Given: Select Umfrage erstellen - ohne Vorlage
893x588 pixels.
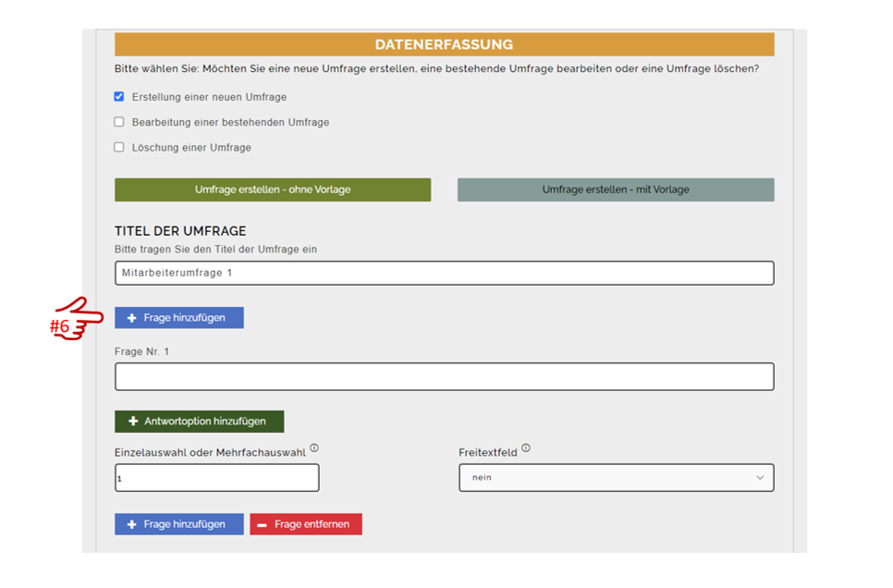Looking at the screenshot, I should click(273, 190).
